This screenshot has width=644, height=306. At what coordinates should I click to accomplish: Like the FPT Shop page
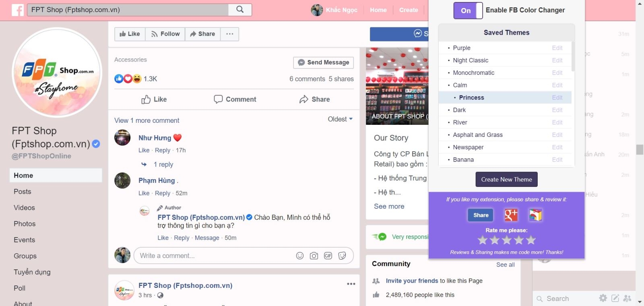130,34
